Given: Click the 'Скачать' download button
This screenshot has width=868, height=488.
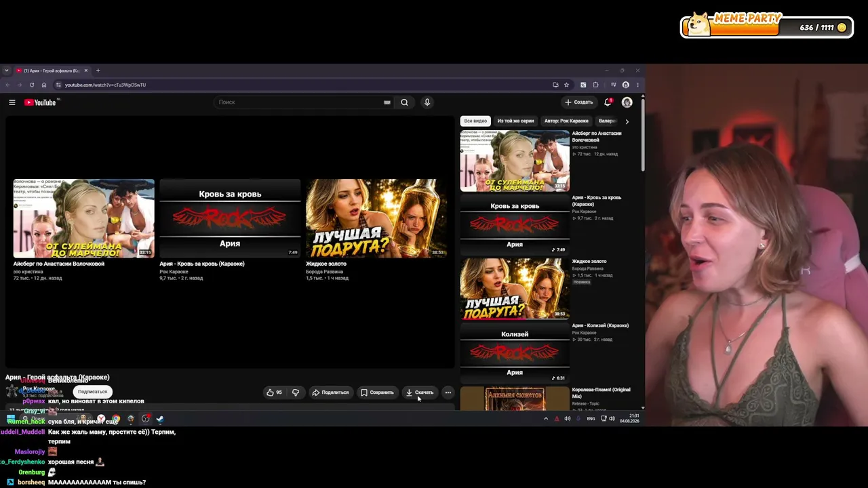Looking at the screenshot, I should [x=420, y=392].
